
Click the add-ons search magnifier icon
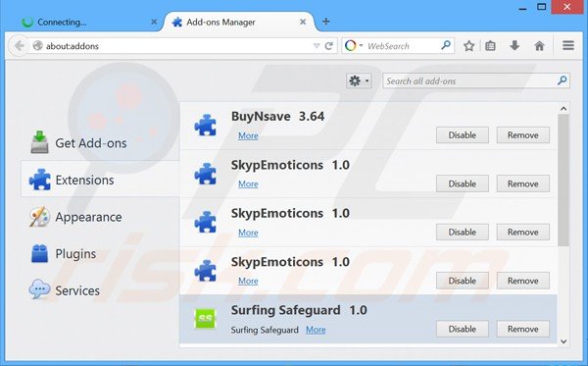pyautogui.click(x=562, y=80)
